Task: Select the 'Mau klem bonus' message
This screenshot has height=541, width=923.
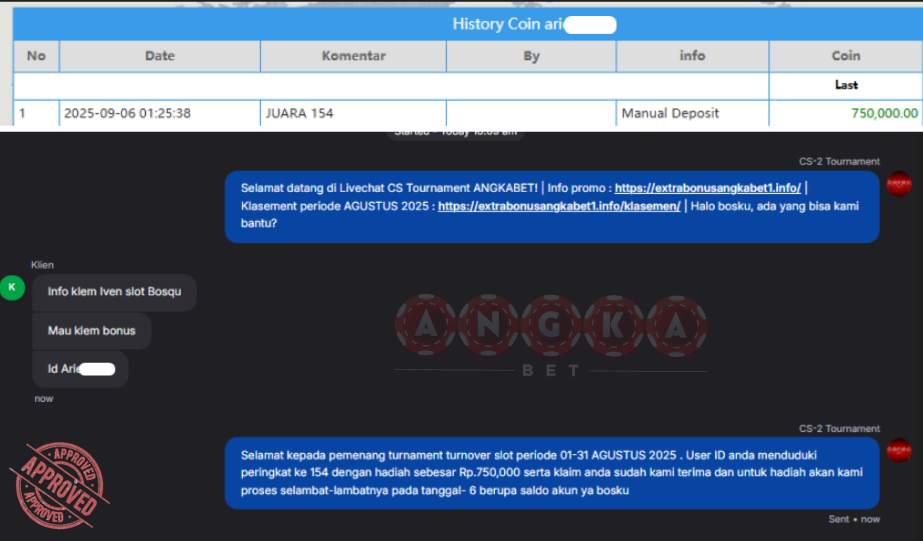Action: point(91,331)
